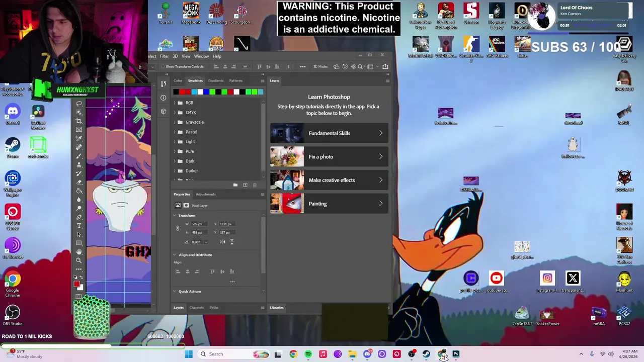Image resolution: width=644 pixels, height=362 pixels.
Task: Select the Horizontal Type tool
Action: tap(79, 226)
